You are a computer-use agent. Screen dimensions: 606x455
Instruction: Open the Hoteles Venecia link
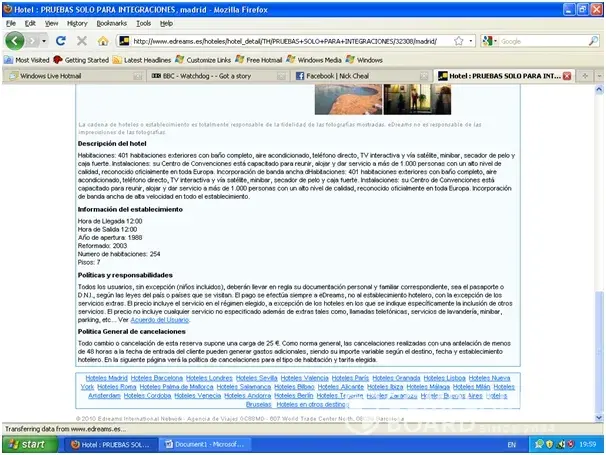click(x=197, y=396)
